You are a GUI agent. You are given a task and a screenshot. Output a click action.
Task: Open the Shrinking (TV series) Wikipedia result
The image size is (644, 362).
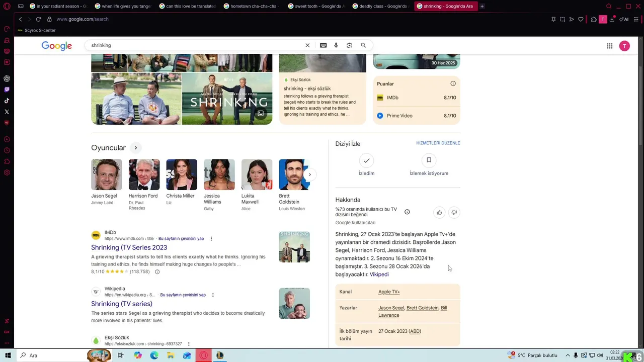pos(122,304)
